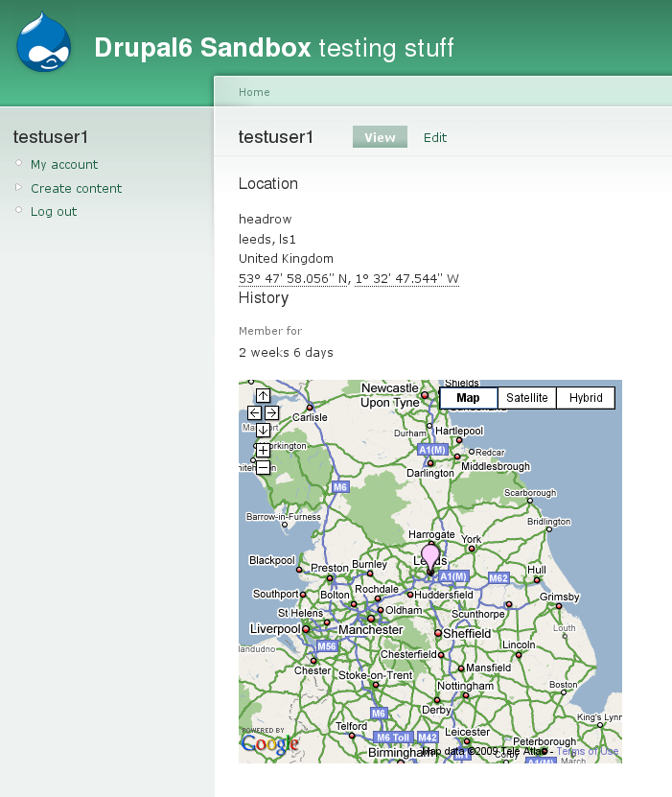Click York label on map
The width and height of the screenshot is (672, 797).
(471, 539)
